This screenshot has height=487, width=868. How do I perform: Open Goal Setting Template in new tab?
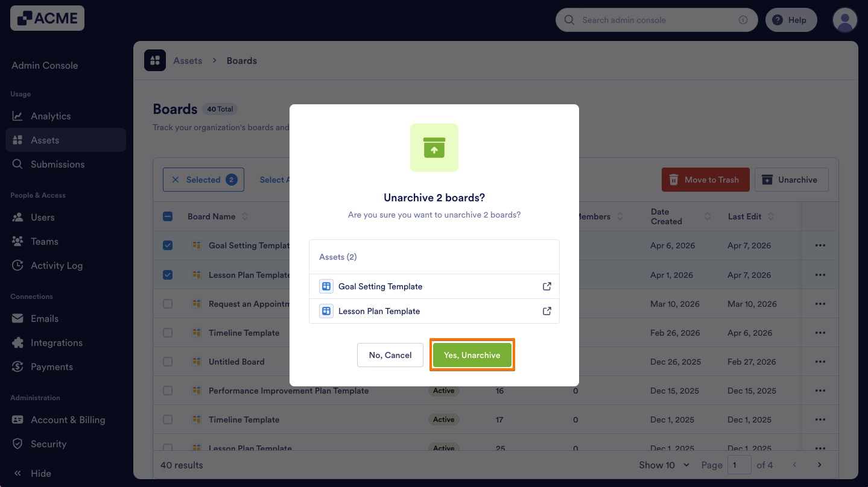click(546, 286)
